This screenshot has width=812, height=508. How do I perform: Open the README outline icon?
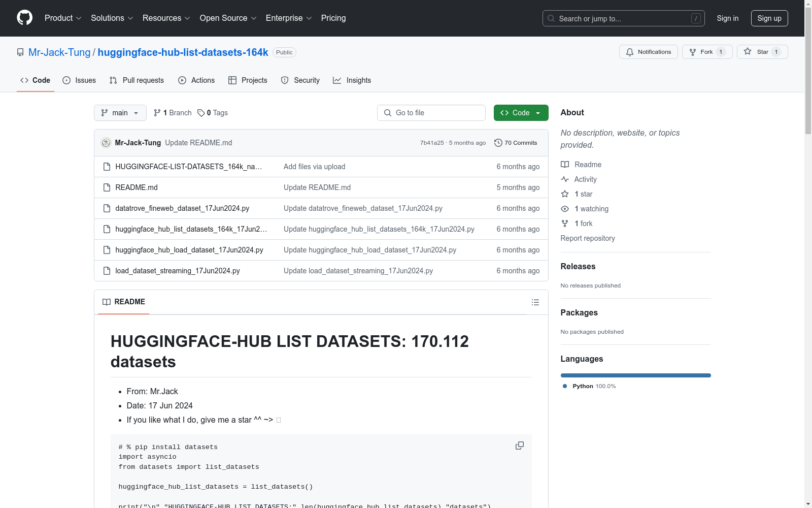tap(535, 302)
